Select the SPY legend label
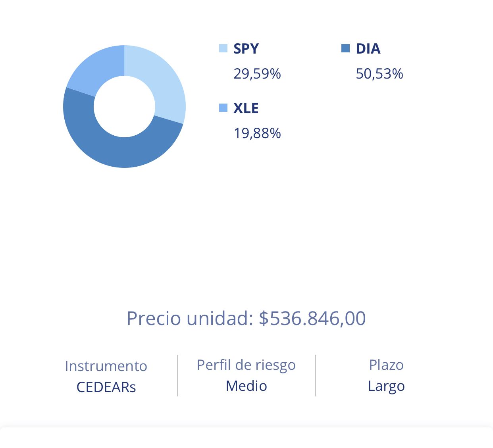Screen dimensions: 493x448 point(246,48)
